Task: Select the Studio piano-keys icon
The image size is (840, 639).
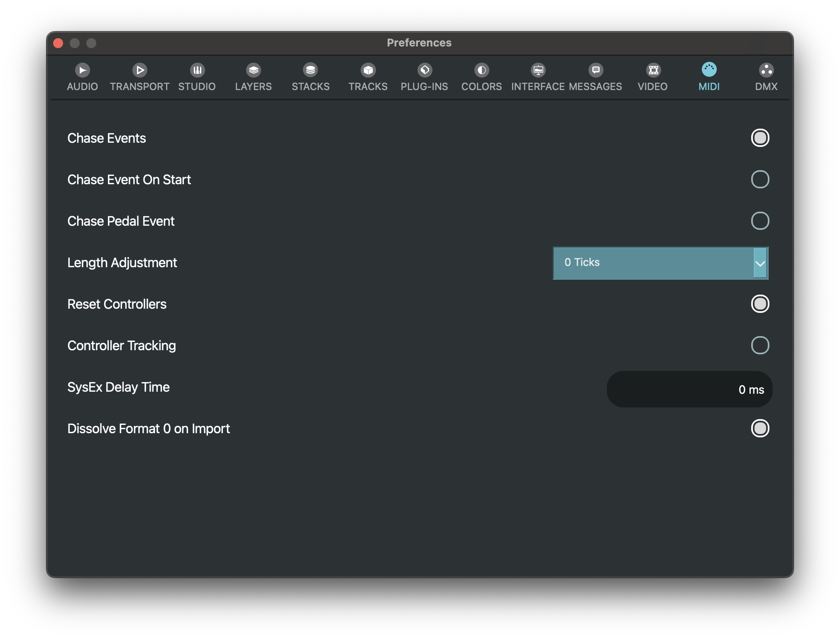Action: pos(197,70)
